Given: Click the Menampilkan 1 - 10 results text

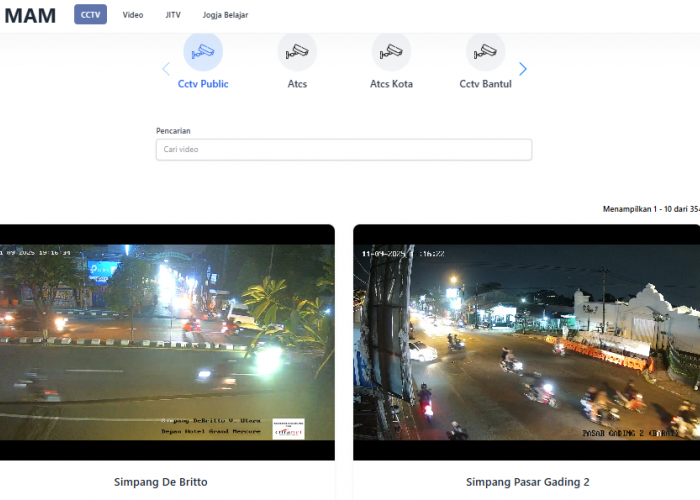Looking at the screenshot, I should pos(651,209).
